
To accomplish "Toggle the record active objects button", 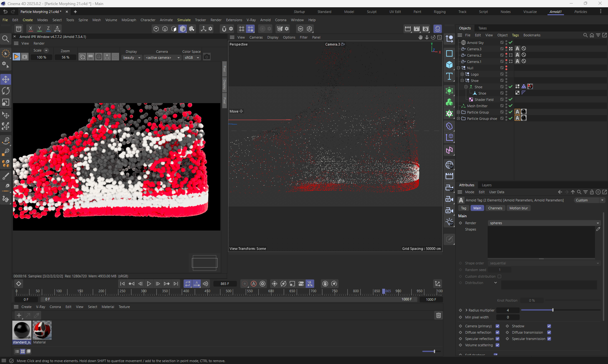I will 244,284.
